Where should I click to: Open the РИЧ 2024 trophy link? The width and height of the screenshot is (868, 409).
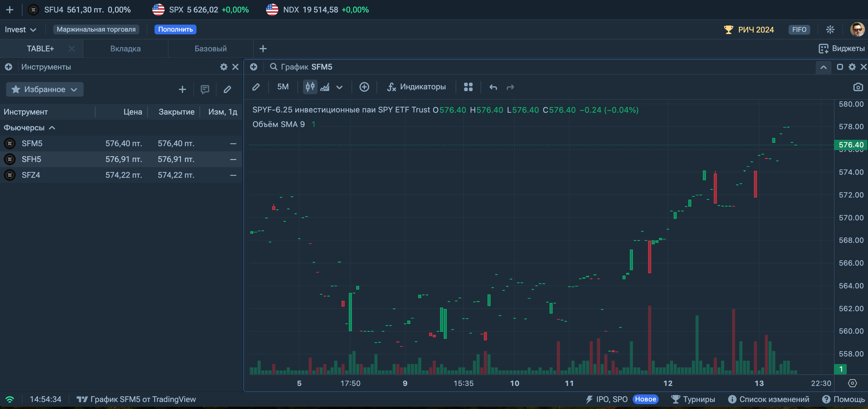pos(749,29)
